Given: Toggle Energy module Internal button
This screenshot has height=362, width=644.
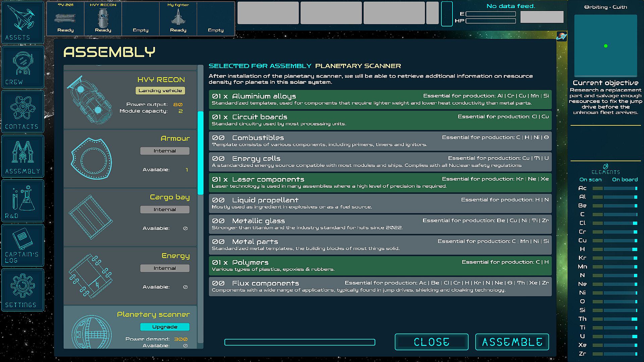Looking at the screenshot, I should tap(165, 268).
